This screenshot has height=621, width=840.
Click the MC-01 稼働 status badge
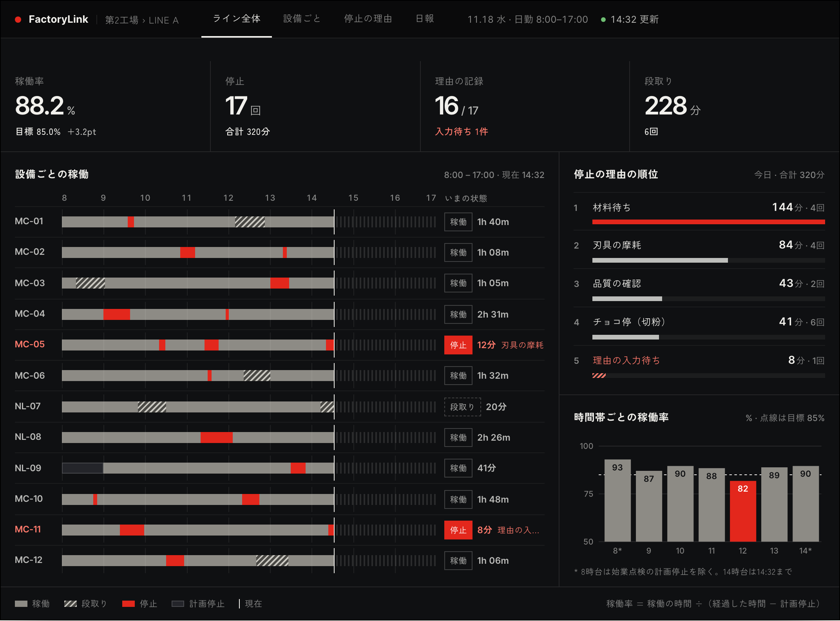[458, 222]
